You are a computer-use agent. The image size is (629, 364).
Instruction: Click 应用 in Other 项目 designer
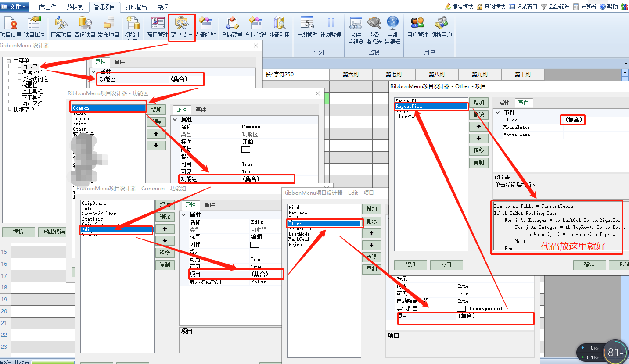pyautogui.click(x=446, y=265)
